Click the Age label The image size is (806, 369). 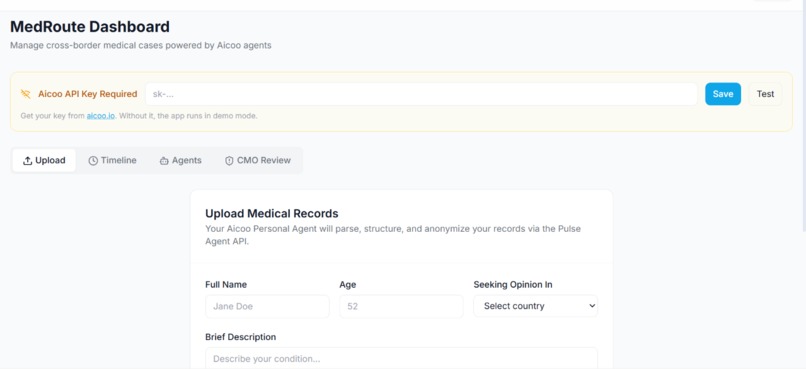coord(348,285)
